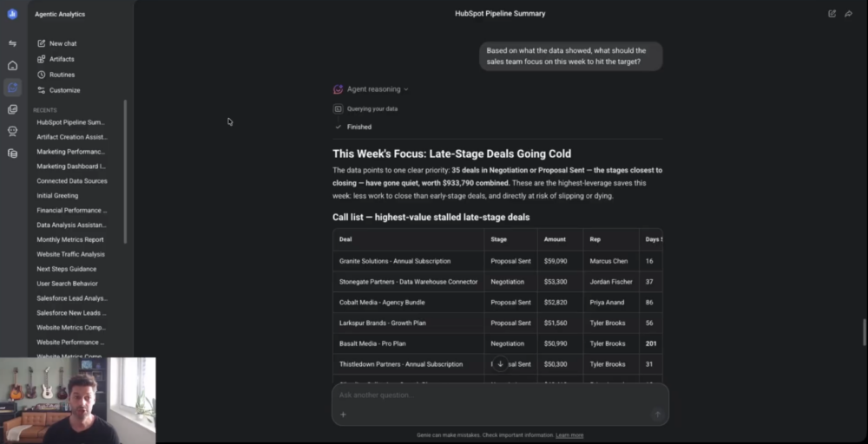Open recent chat Marketing Dashboard
The height and width of the screenshot is (444, 868).
71,166
